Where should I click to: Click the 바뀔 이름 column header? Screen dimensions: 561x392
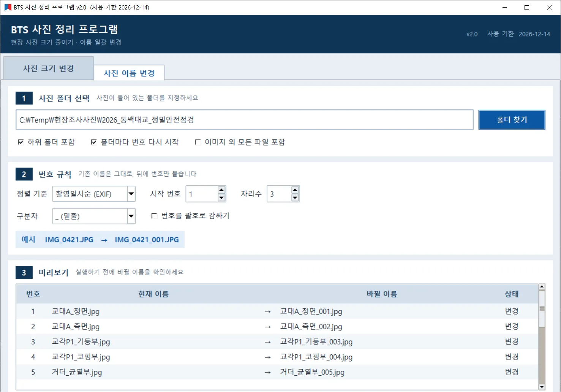(382, 294)
